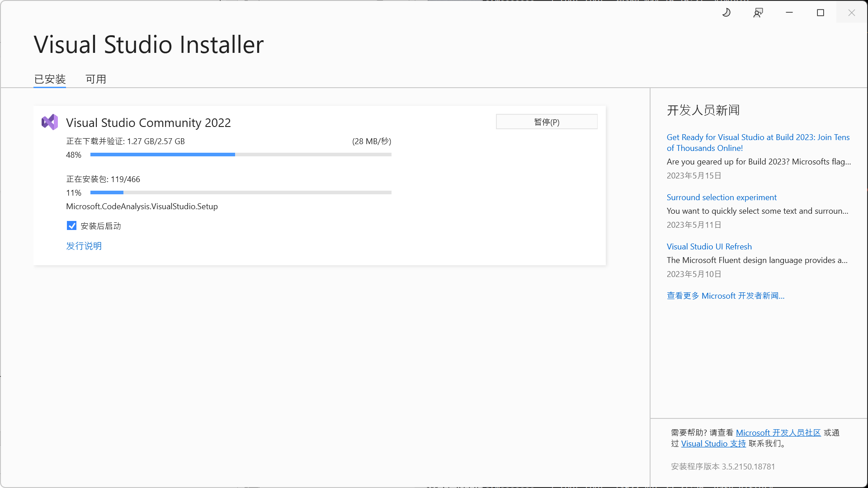Screen dimensions: 868x488
Task: Uncheck the 安装后启动 checkbox
Action: click(x=71, y=226)
